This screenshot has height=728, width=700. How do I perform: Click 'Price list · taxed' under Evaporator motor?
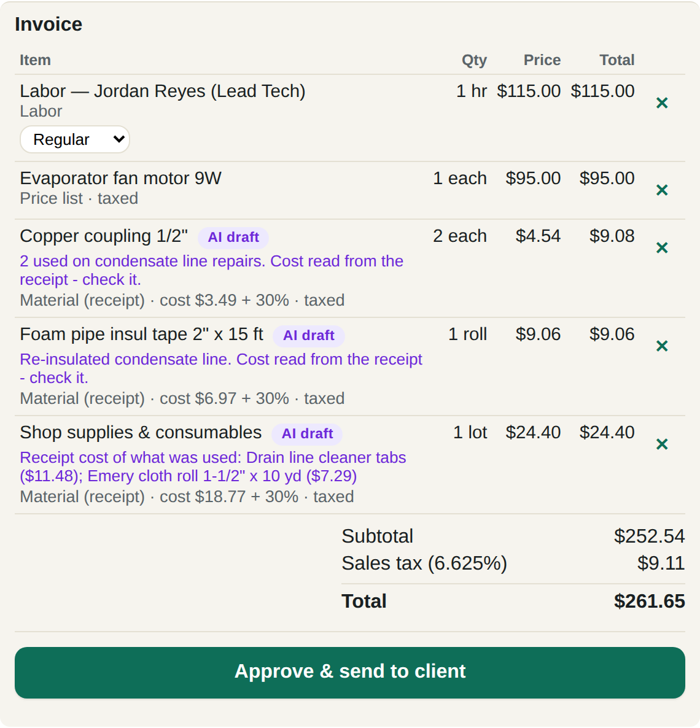tap(79, 198)
